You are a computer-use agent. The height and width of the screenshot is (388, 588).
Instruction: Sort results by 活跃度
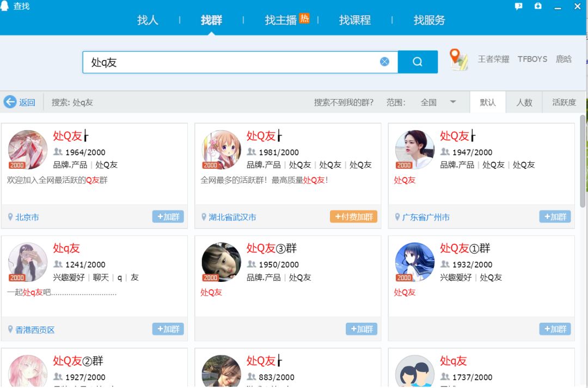(564, 102)
